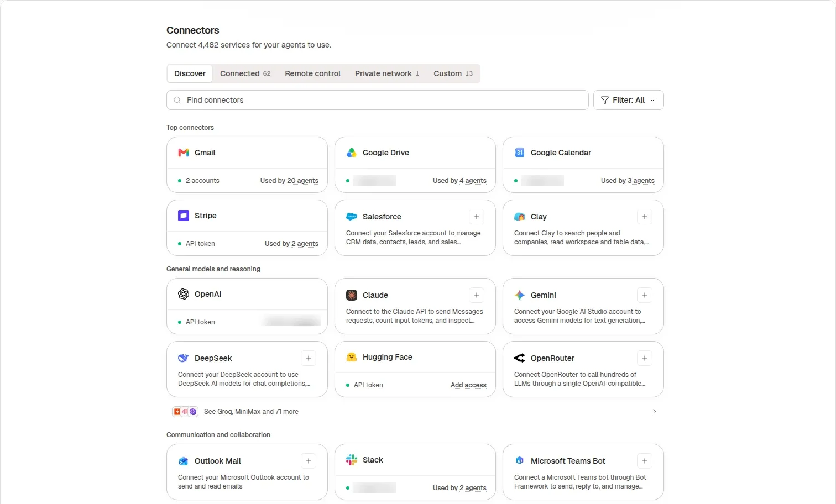Screen dimensions: 836x504
Task: Click the Outlook Mail logo icon
Action: pyautogui.click(x=184, y=461)
